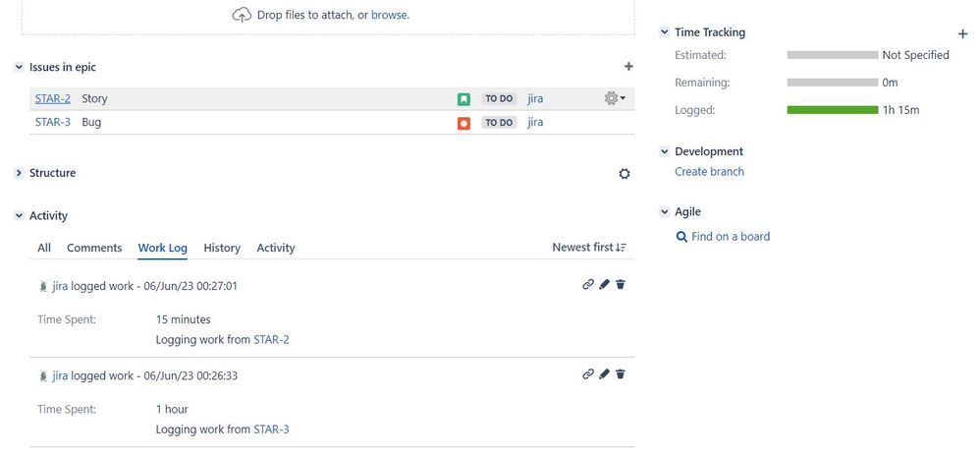Viewport: 980px width, 456px height.
Task: Open the gear actions menu for STAR-2
Action: [615, 98]
